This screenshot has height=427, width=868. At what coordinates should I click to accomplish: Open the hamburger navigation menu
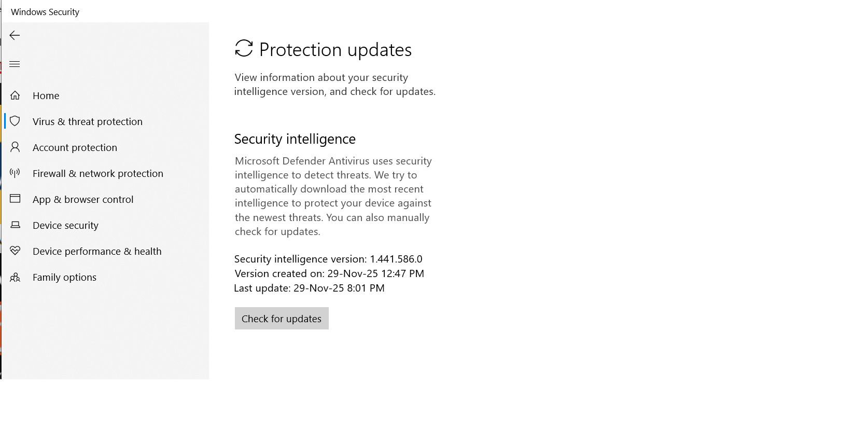coord(15,64)
